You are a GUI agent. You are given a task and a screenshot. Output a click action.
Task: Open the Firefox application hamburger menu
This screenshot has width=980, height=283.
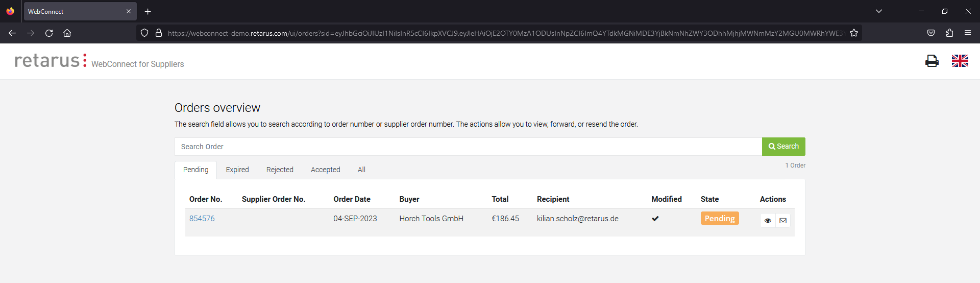tap(968, 33)
